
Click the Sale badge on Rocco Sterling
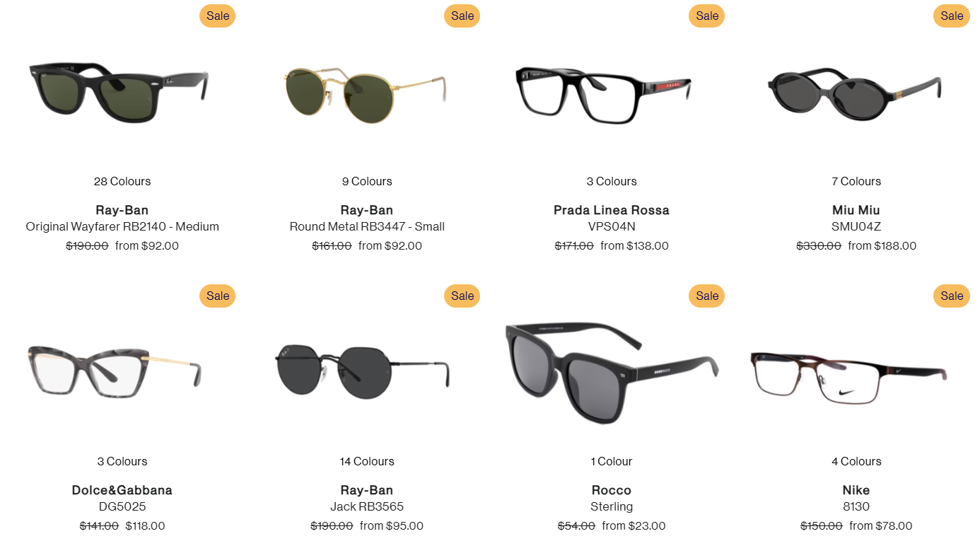(707, 296)
